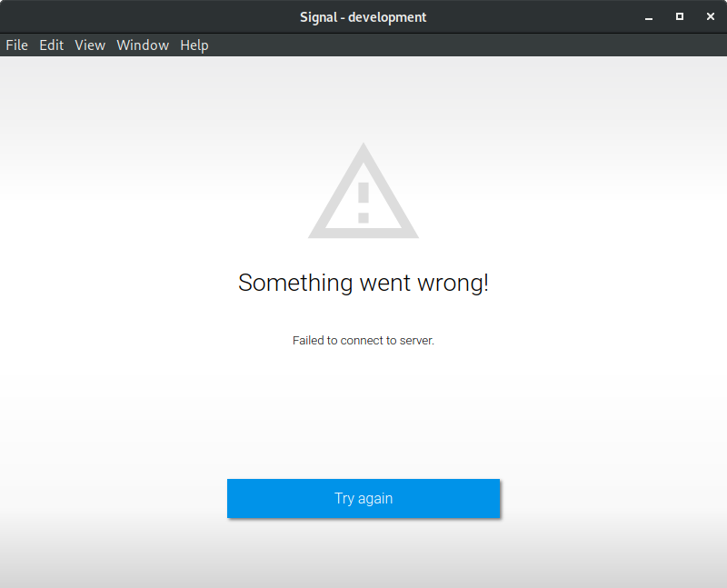Click the 'Signal - development' title text

coord(363,17)
